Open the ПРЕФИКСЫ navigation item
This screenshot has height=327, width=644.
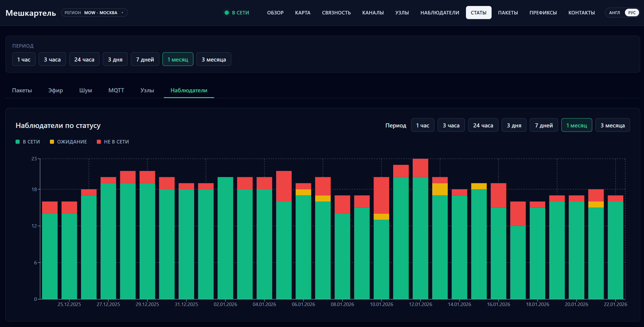click(543, 13)
